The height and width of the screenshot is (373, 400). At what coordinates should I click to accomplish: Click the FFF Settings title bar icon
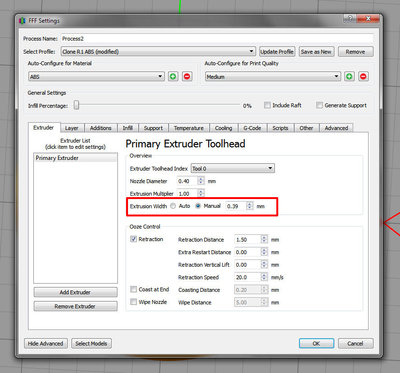tap(22, 21)
